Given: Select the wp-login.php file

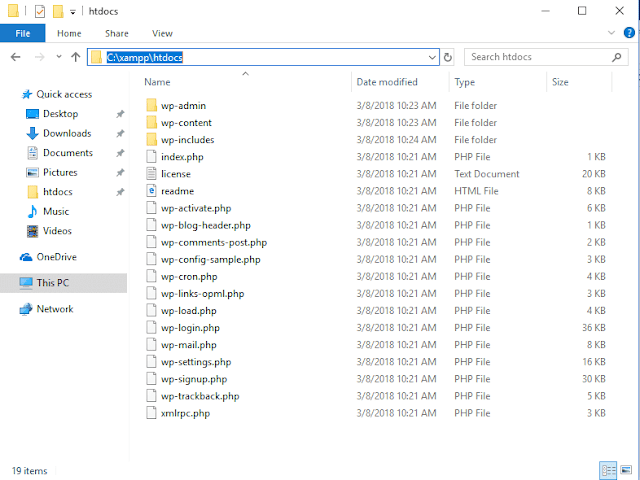Looking at the screenshot, I should (x=190, y=328).
